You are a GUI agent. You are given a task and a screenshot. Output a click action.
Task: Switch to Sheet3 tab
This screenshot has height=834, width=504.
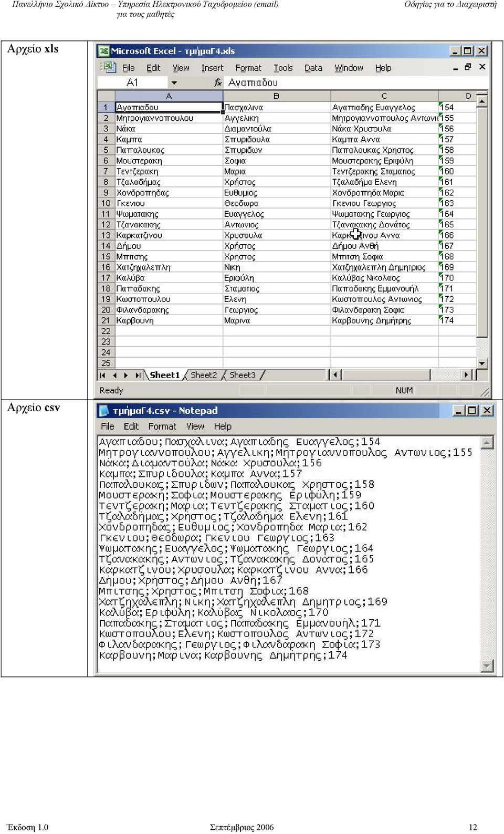243,375
